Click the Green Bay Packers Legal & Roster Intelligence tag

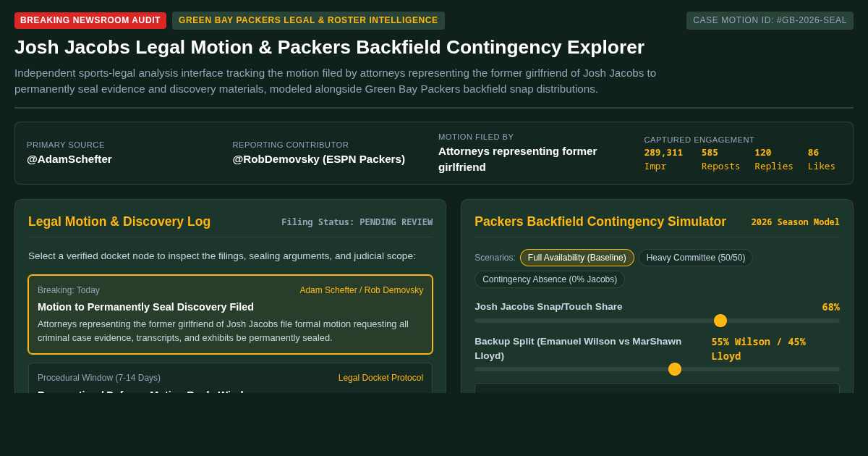[308, 20]
